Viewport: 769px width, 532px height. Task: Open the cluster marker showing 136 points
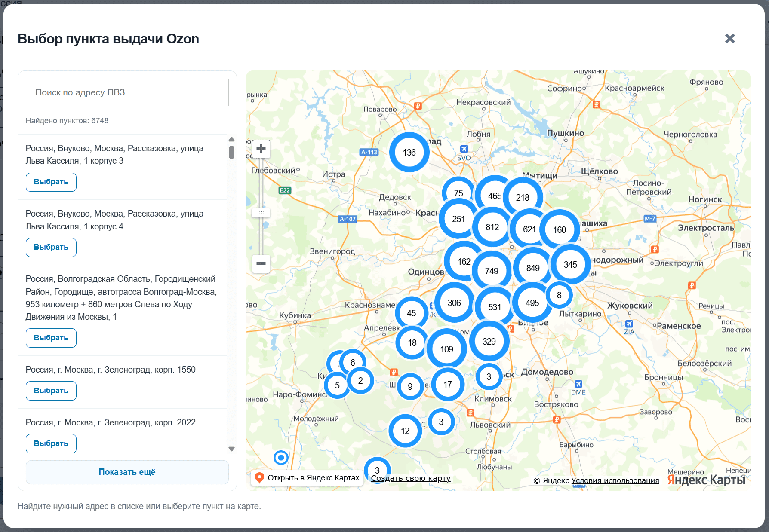pyautogui.click(x=409, y=152)
